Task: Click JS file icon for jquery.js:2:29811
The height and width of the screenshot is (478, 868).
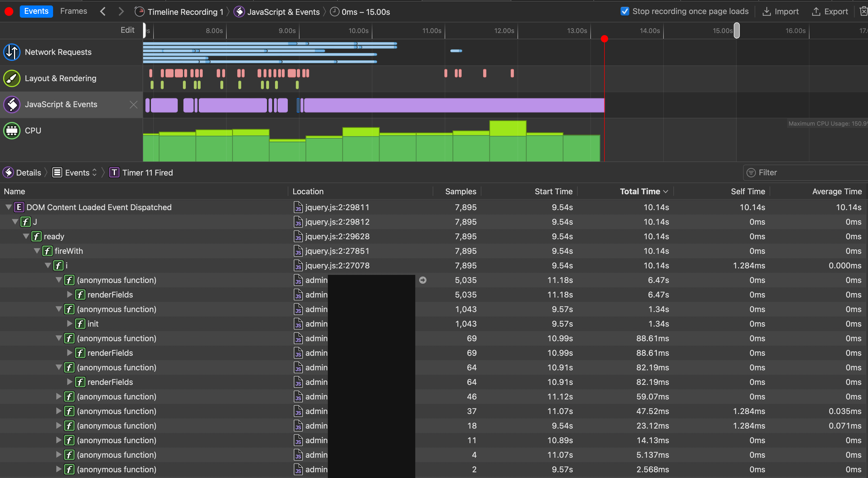Action: point(298,207)
